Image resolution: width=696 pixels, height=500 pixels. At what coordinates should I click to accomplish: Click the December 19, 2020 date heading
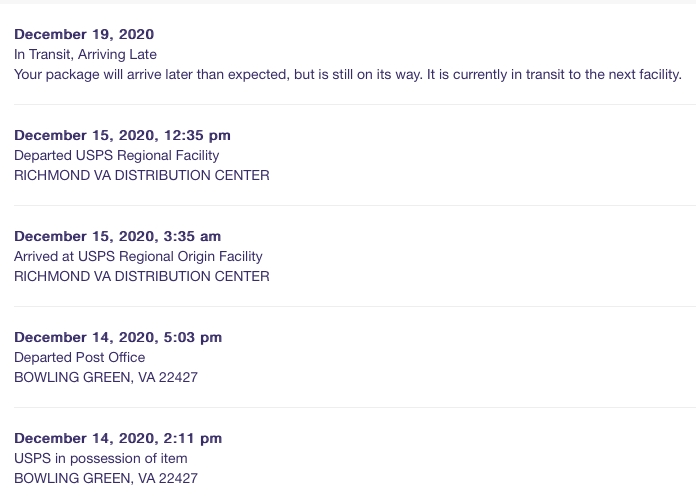(84, 34)
